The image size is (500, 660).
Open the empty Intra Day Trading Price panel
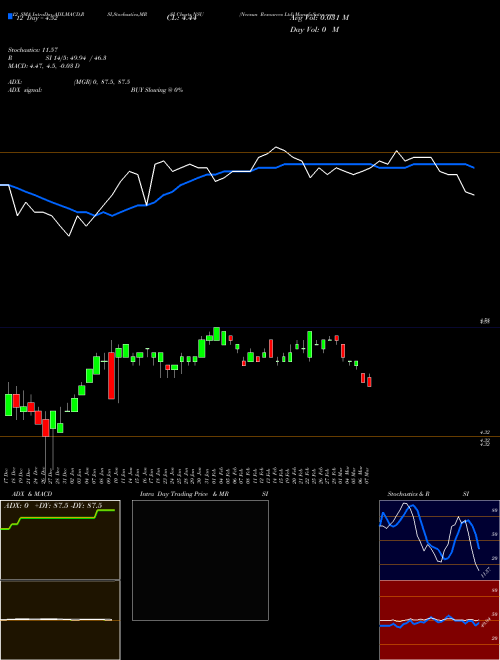(x=200, y=560)
